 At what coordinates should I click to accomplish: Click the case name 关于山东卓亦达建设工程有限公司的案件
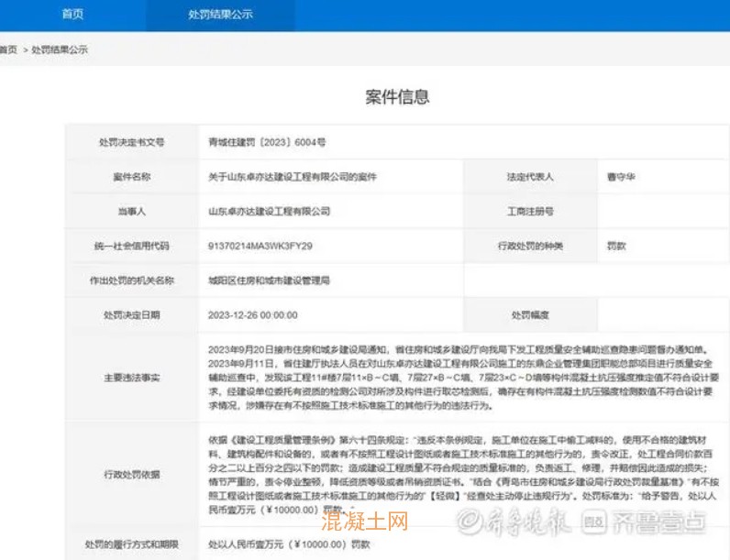pos(293,177)
